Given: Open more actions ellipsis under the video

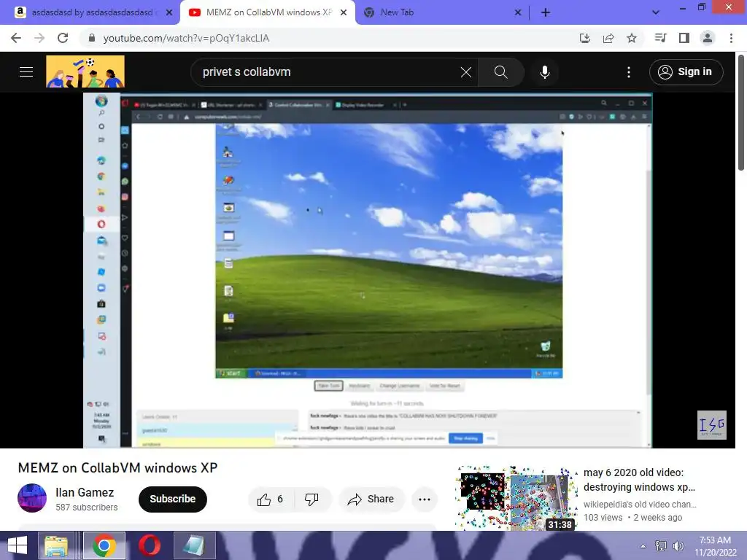Looking at the screenshot, I should tap(425, 499).
